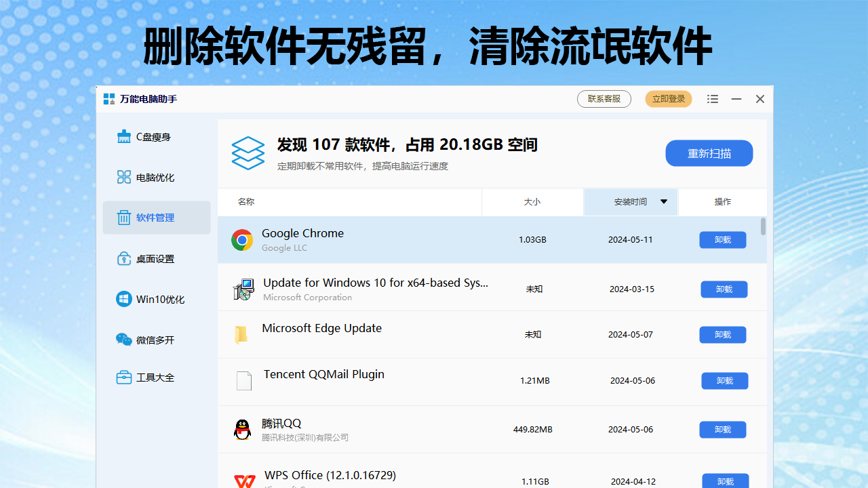Go to 桌面设置 in the sidebar

pyautogui.click(x=157, y=259)
